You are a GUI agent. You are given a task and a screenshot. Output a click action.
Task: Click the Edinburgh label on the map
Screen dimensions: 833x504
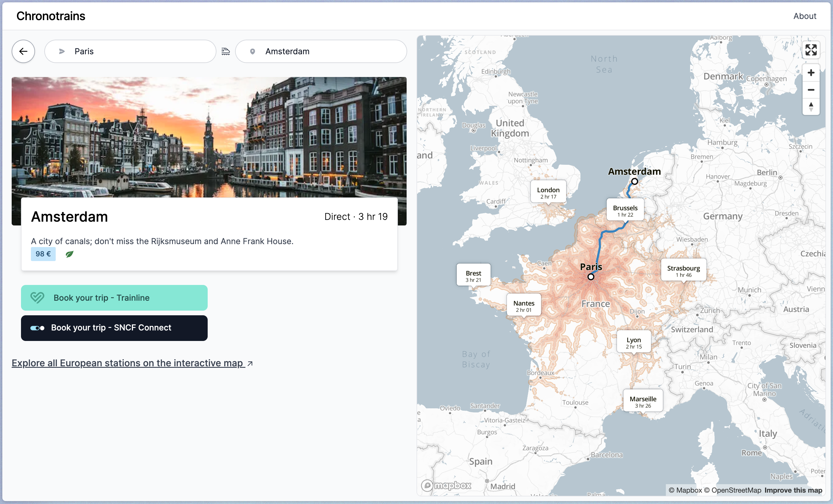click(x=496, y=71)
